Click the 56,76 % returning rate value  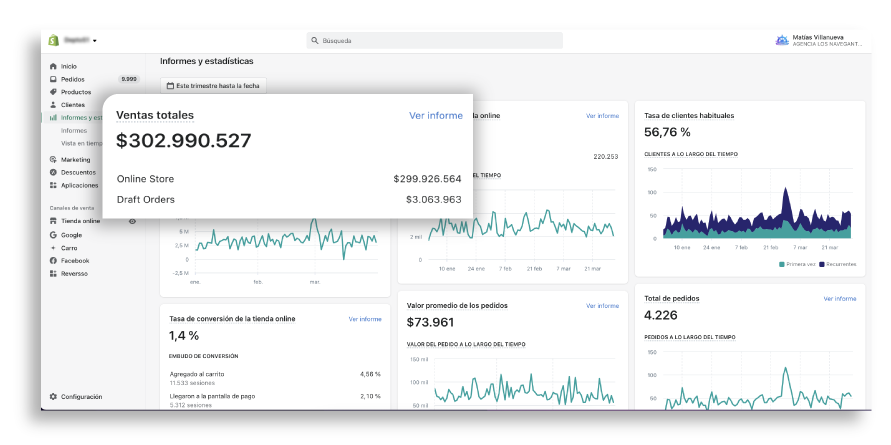[x=667, y=132]
